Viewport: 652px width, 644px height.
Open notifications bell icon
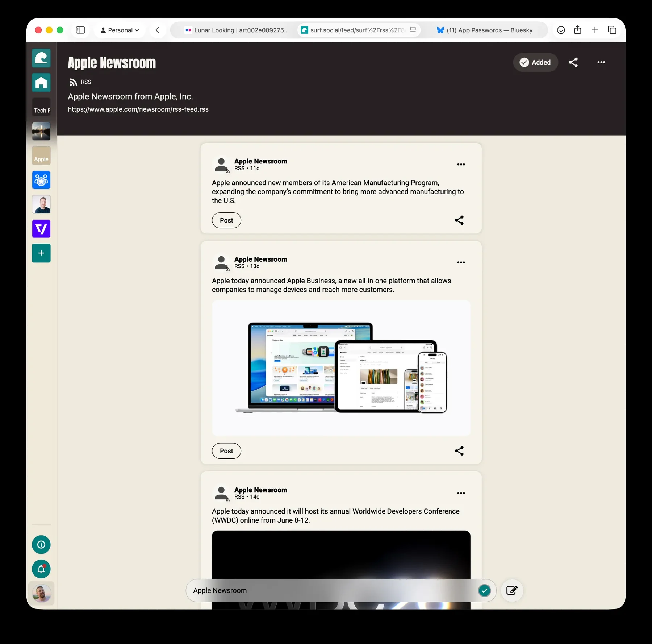coord(41,569)
